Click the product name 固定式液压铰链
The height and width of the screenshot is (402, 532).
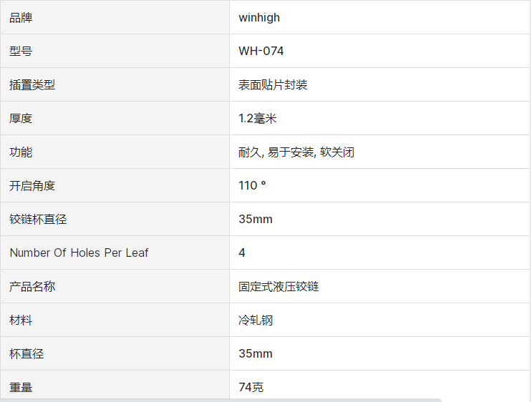279,287
